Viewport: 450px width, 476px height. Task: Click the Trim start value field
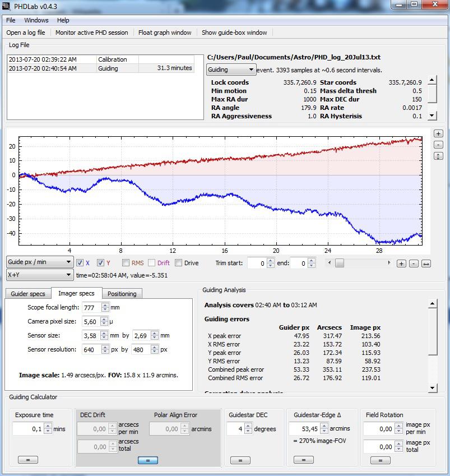(258, 263)
